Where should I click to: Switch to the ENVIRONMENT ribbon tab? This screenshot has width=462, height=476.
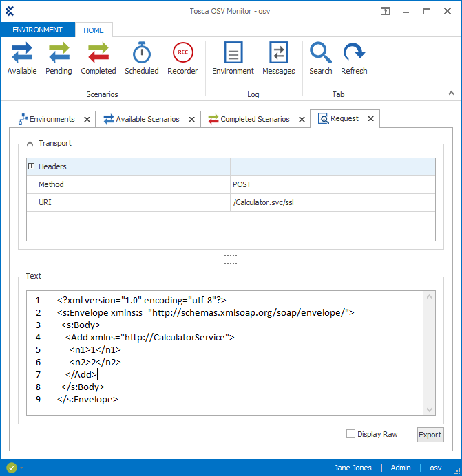click(37, 30)
